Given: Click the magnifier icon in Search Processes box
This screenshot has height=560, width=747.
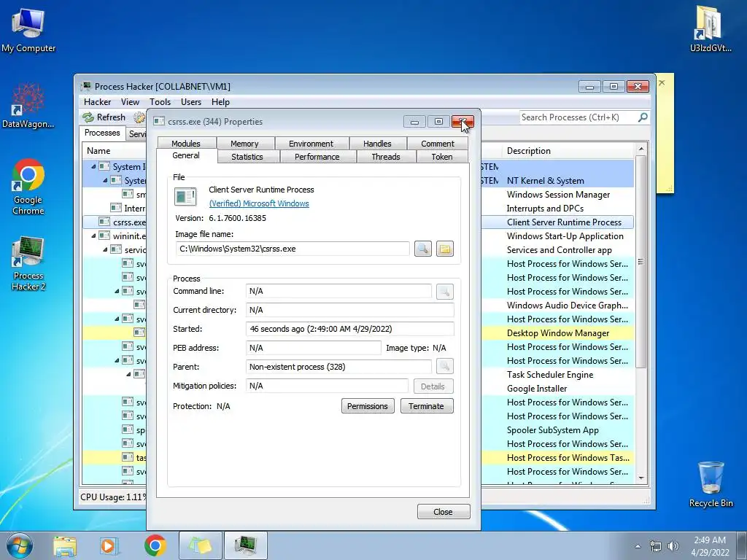Looking at the screenshot, I should click(x=642, y=117).
